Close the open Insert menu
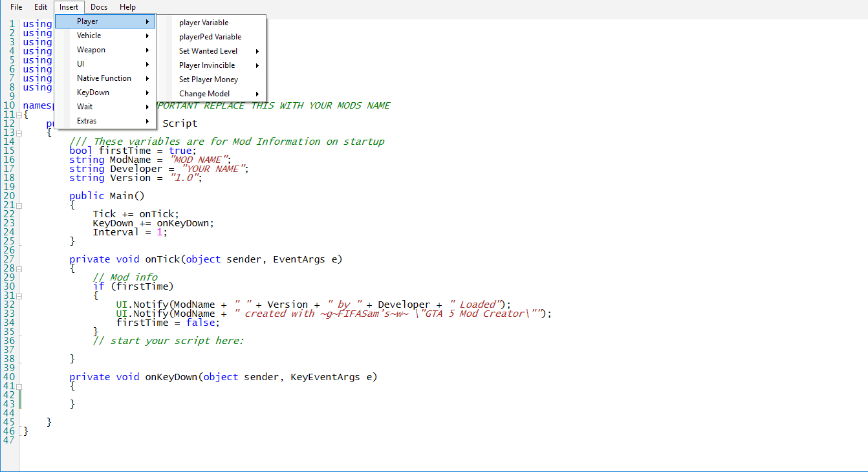The image size is (868, 472). 69,7
